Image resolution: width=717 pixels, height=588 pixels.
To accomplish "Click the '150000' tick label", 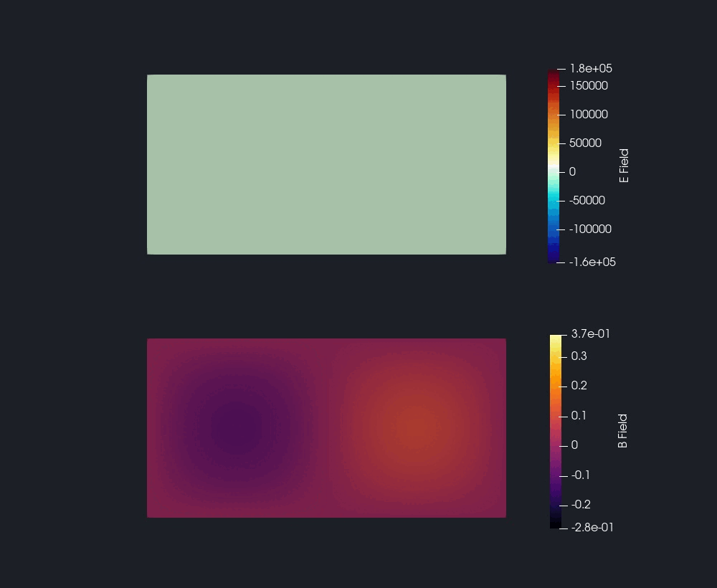I will [589, 85].
